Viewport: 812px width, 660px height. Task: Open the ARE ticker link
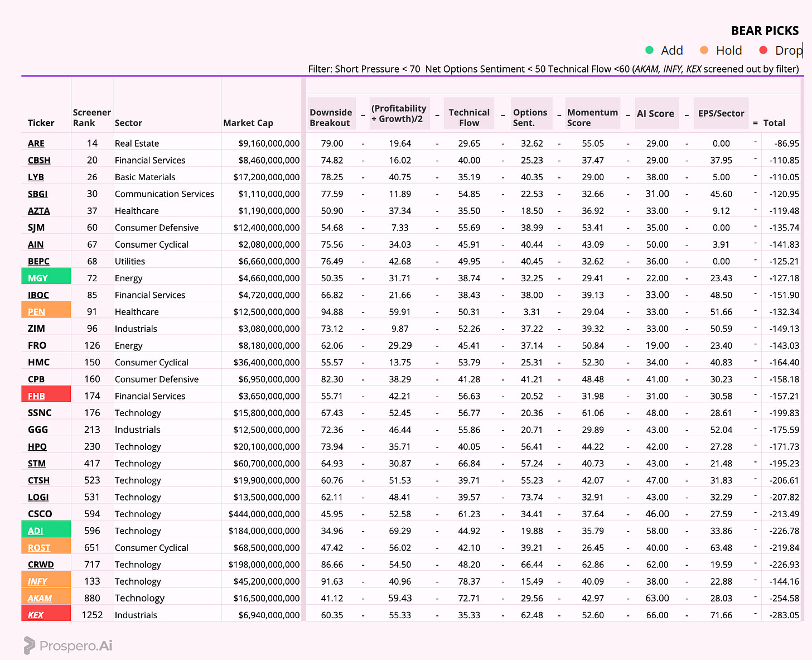[x=36, y=143]
